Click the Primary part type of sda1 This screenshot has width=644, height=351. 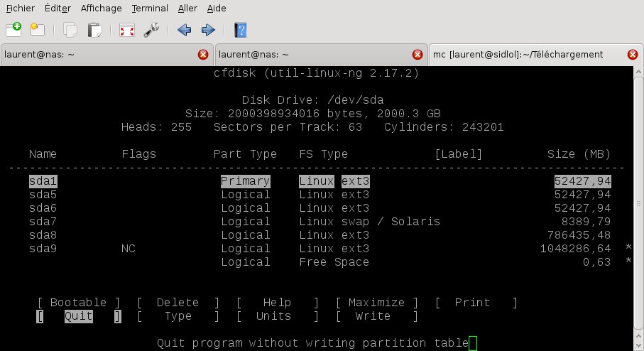[245, 181]
